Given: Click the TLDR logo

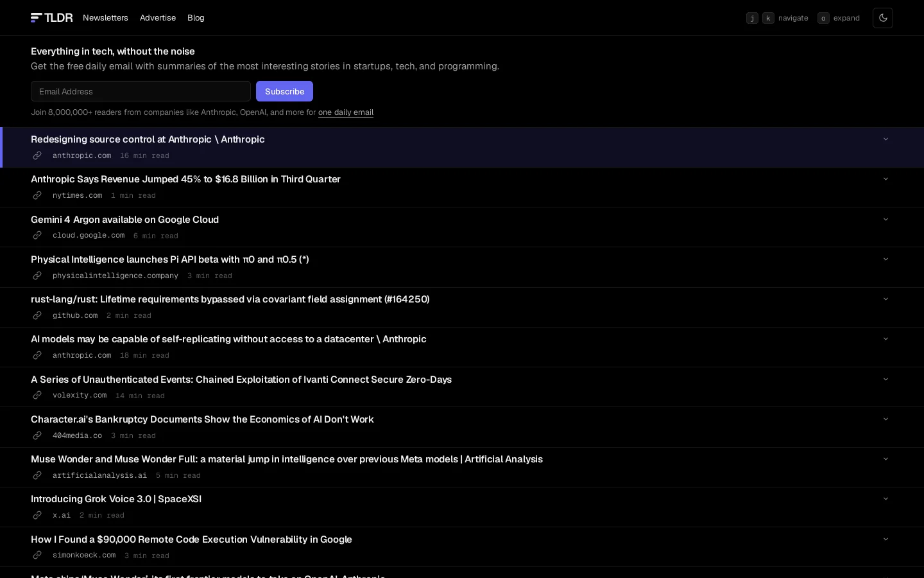Looking at the screenshot, I should [52, 18].
